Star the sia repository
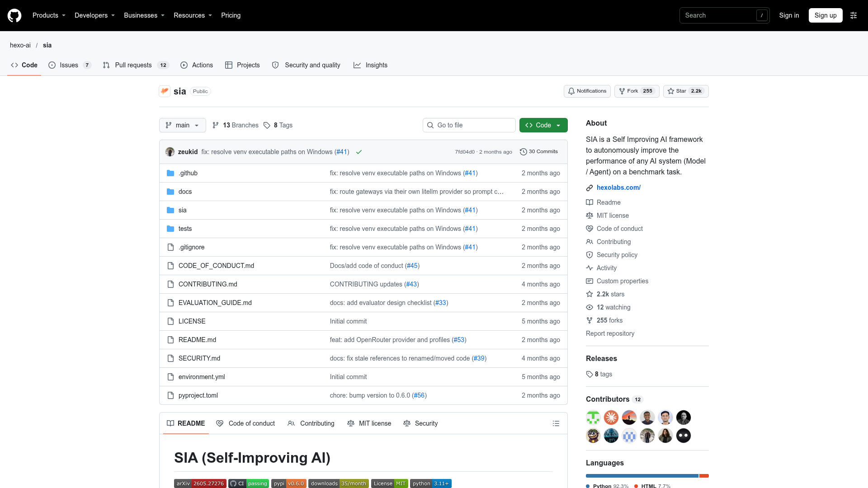 (686, 91)
